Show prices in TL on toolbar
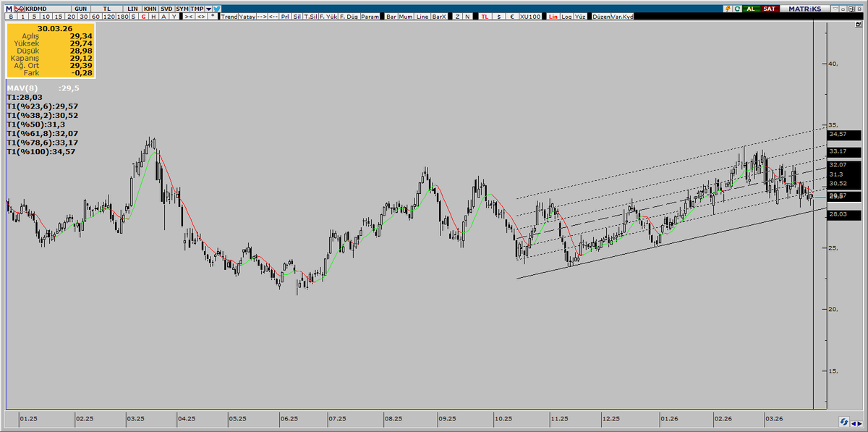 485,17
